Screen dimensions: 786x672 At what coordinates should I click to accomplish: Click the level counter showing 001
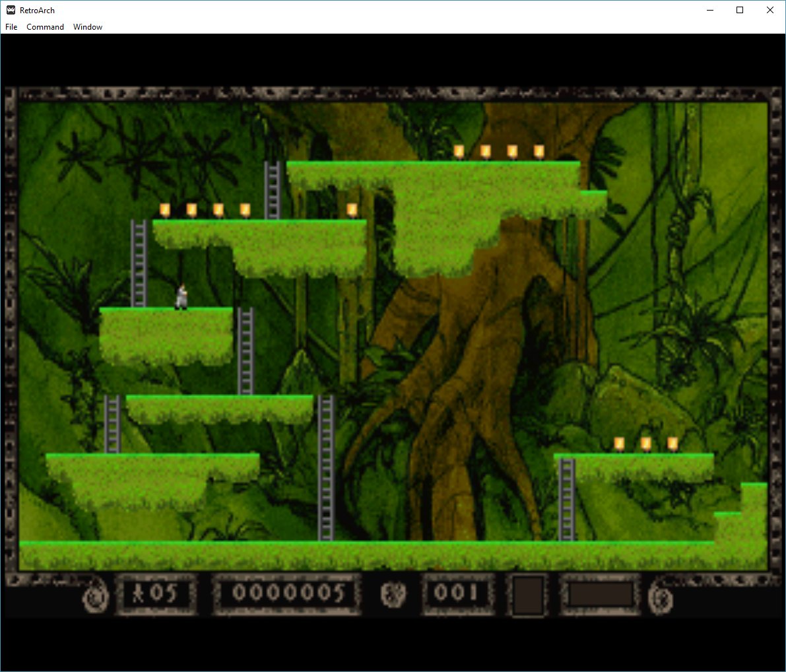coord(457,593)
